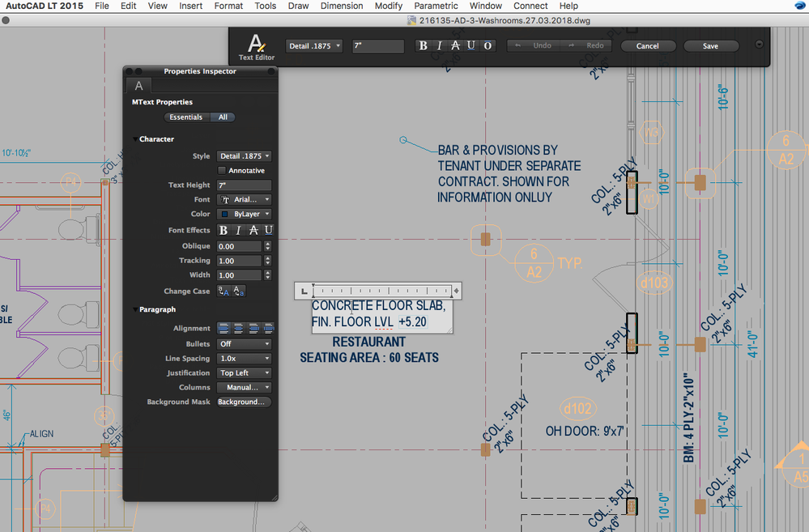
Task: Click the ruler width diamond handle
Action: [x=456, y=291]
